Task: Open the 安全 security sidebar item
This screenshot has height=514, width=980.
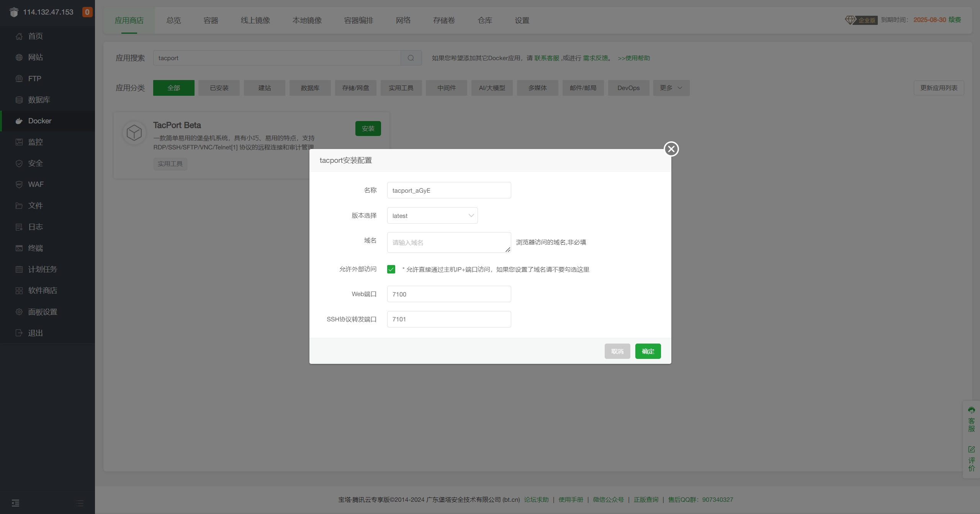Action: click(47, 163)
